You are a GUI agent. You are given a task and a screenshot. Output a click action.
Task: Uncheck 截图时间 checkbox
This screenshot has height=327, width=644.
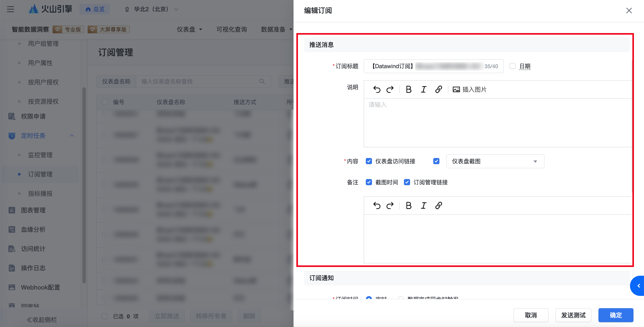[369, 182]
